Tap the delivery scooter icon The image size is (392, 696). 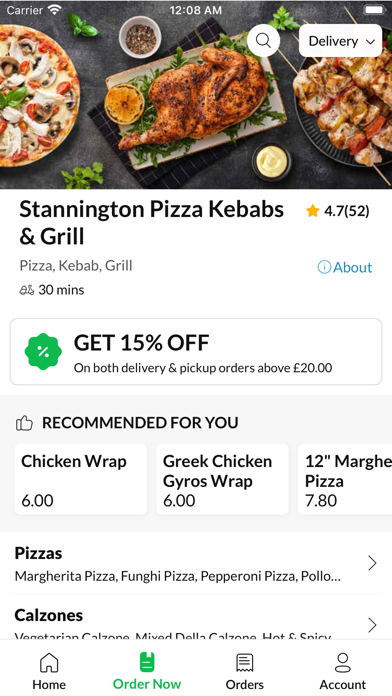(x=27, y=290)
